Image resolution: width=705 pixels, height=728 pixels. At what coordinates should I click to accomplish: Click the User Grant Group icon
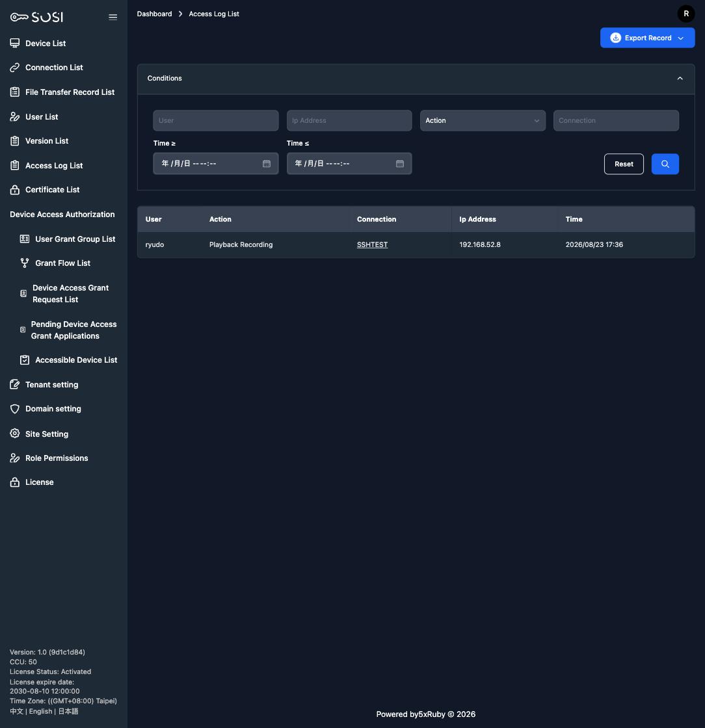click(25, 239)
